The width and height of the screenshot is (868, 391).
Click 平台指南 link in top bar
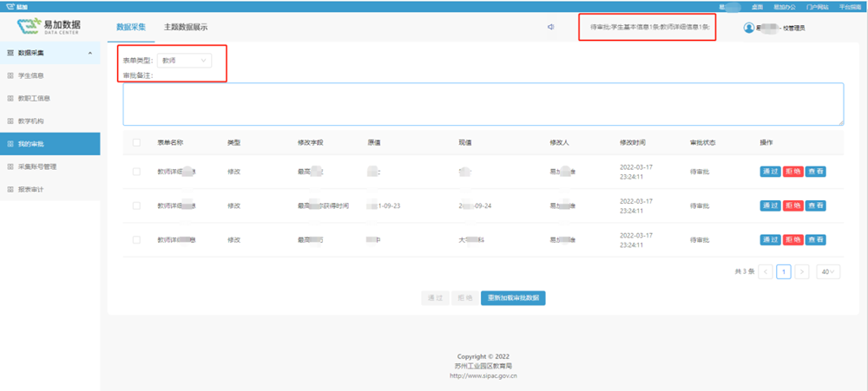point(851,7)
